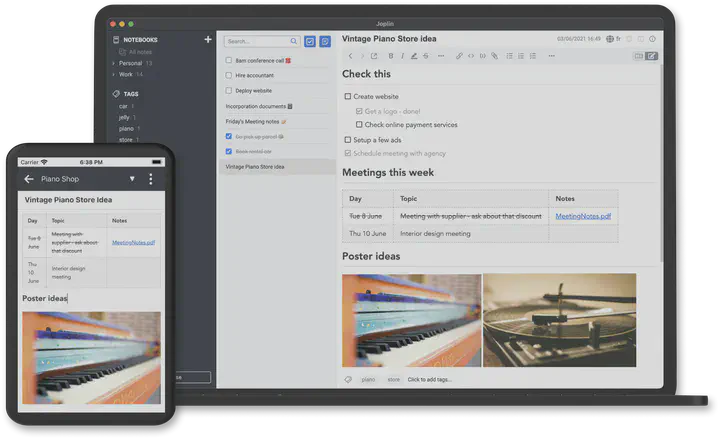
Task: Expand the Personal notebook
Action: (x=112, y=63)
